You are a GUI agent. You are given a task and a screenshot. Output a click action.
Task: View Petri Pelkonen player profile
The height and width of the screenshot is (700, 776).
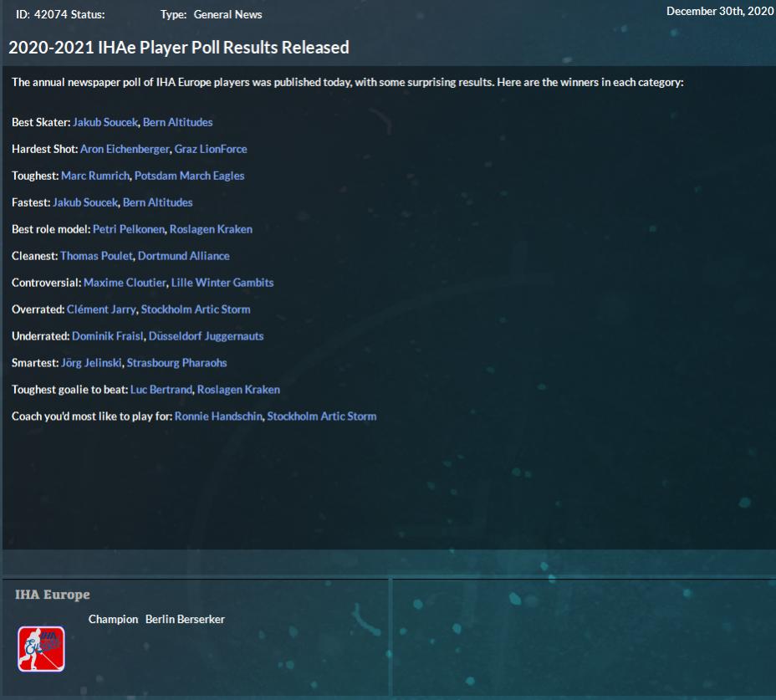[129, 229]
